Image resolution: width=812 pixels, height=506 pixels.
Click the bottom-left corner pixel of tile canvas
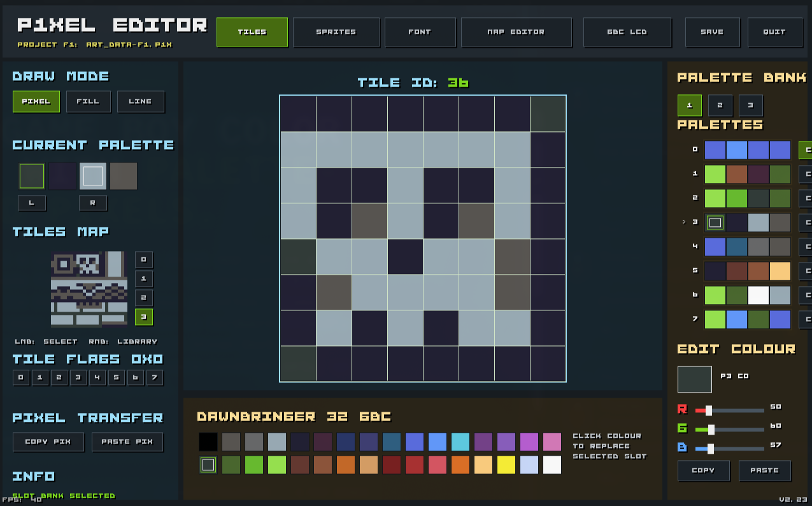(x=298, y=364)
